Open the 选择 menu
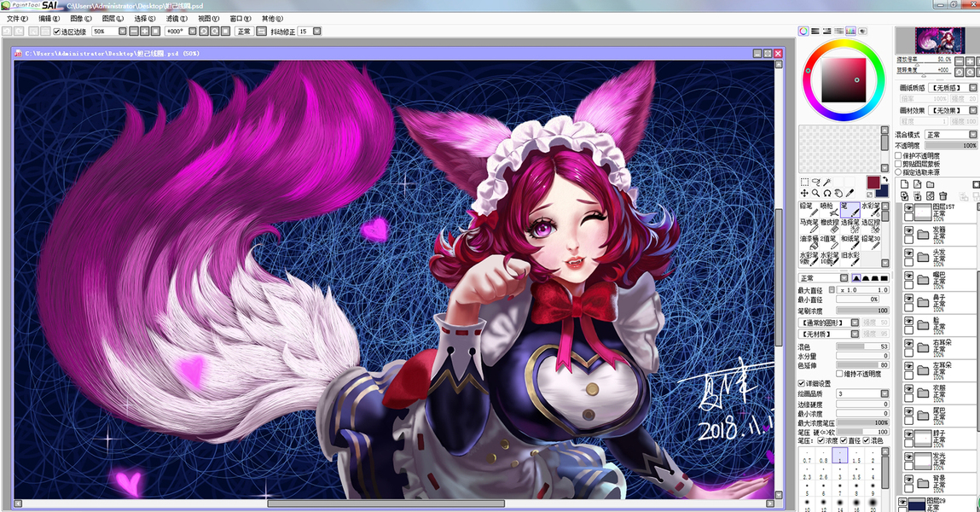 [144, 19]
